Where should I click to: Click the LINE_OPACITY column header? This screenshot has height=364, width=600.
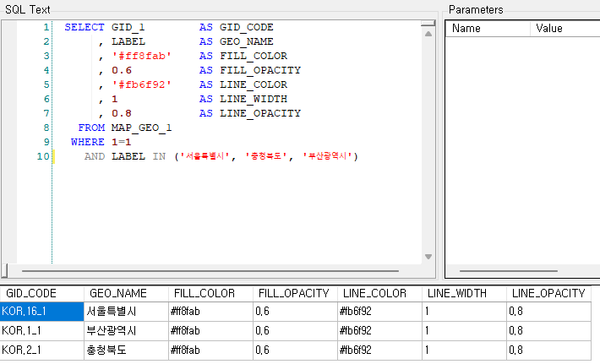(549, 293)
